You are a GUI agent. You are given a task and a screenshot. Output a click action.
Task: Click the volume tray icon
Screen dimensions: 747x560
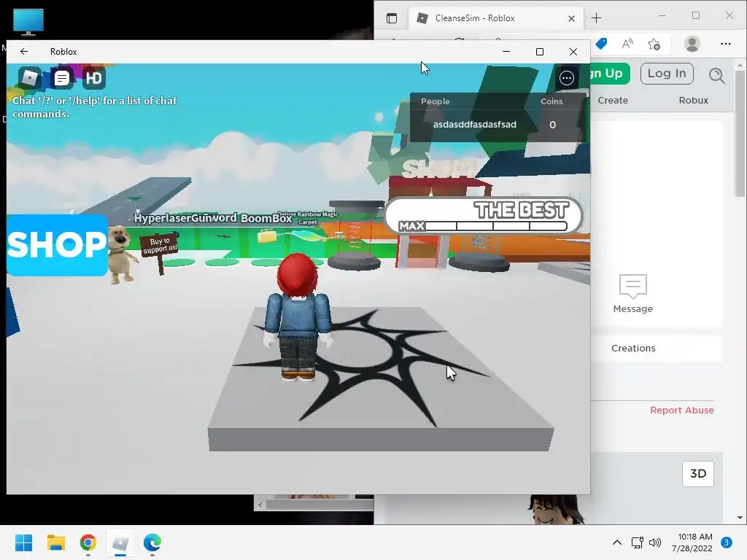[655, 542]
